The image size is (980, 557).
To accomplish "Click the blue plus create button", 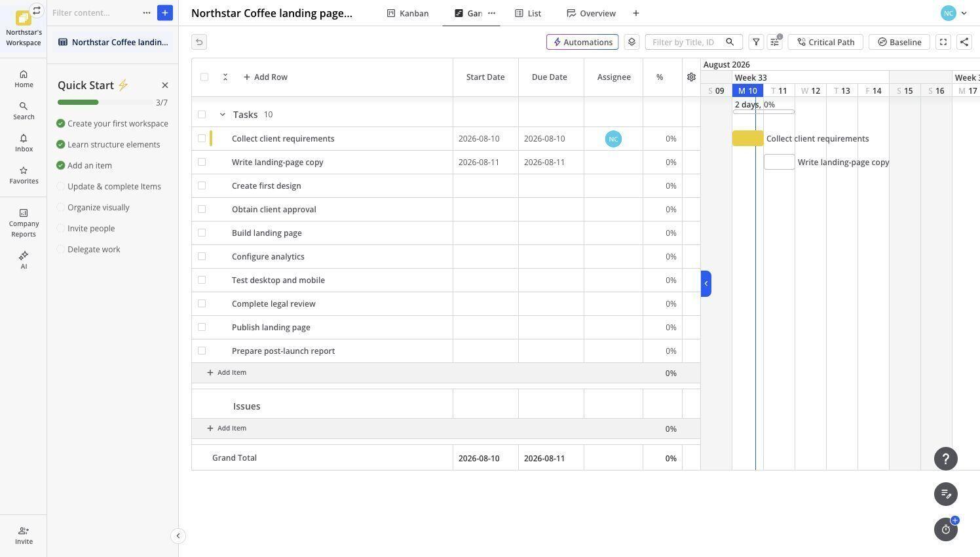I will (165, 12).
